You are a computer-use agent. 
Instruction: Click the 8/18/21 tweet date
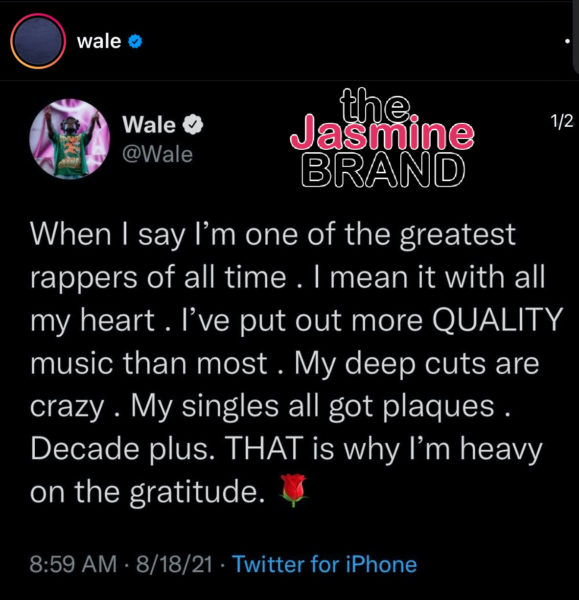coord(174,564)
